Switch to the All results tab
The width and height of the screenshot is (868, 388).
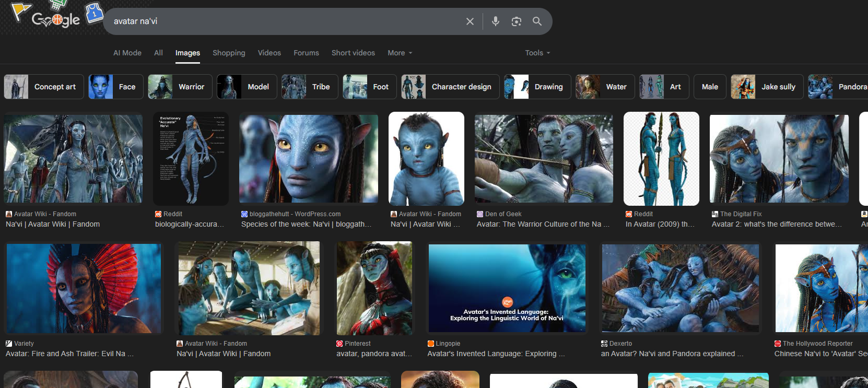click(x=158, y=53)
